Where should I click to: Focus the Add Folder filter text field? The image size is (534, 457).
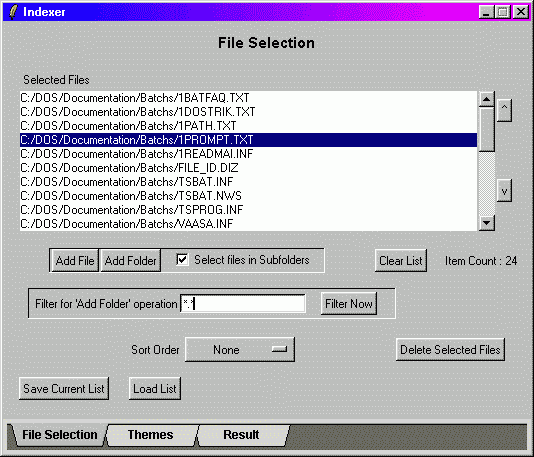pyautogui.click(x=242, y=303)
